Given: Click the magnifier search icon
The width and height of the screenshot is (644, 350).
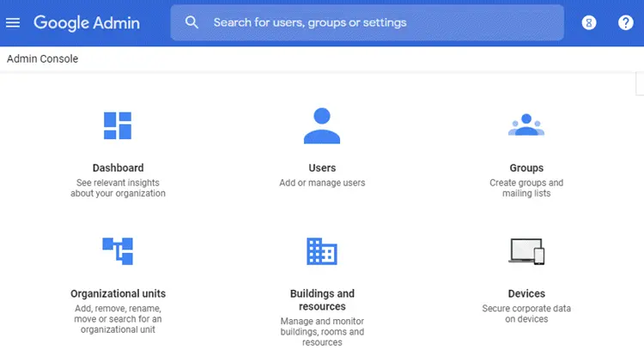Looking at the screenshot, I should click(x=192, y=22).
